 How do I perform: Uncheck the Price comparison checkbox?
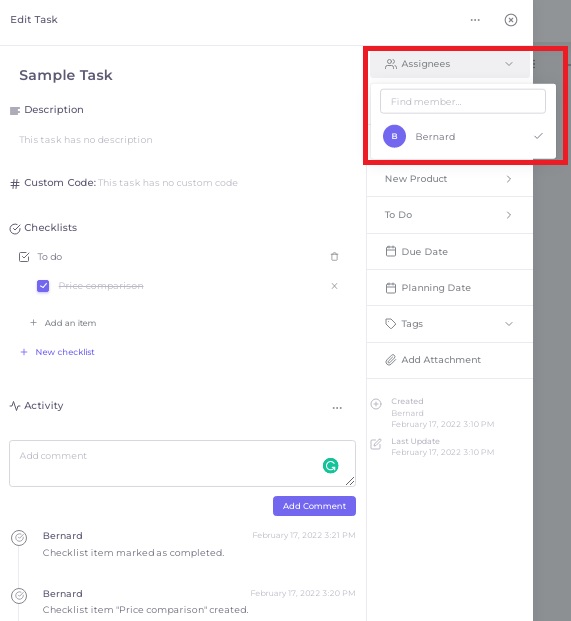(43, 286)
